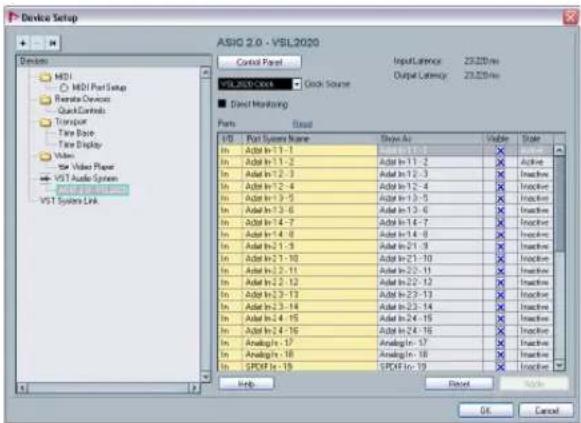Toggle Visible for Adat In 1 4 - 7

click(500, 223)
